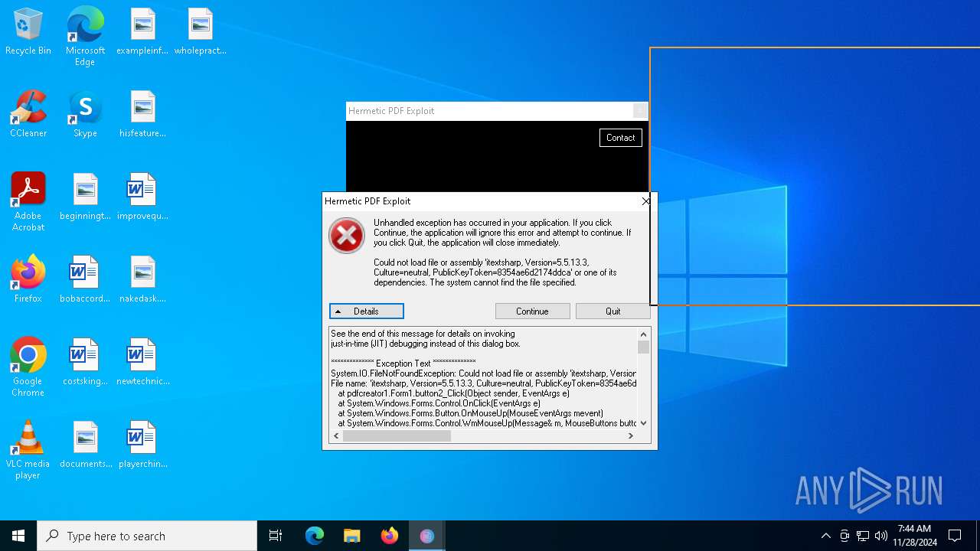This screenshot has width=980, height=551.
Task: Click the Windows Start button
Action: pyautogui.click(x=18, y=536)
